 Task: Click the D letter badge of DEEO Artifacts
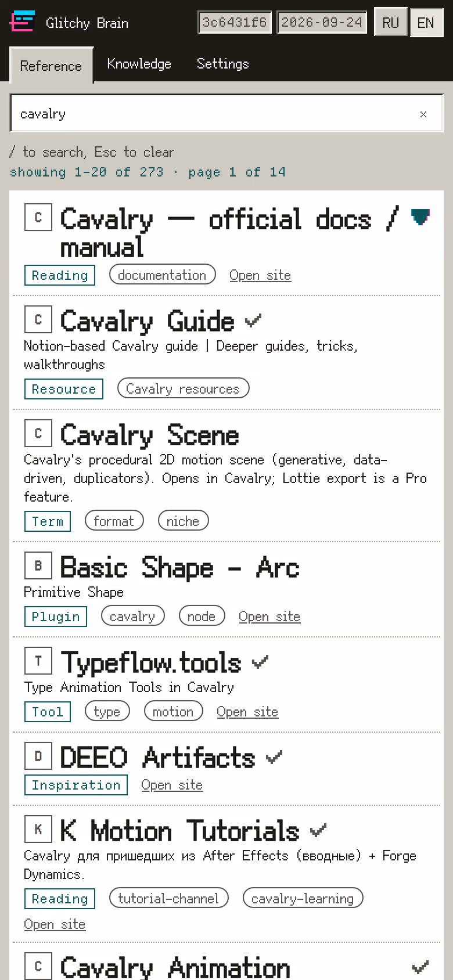tap(38, 756)
